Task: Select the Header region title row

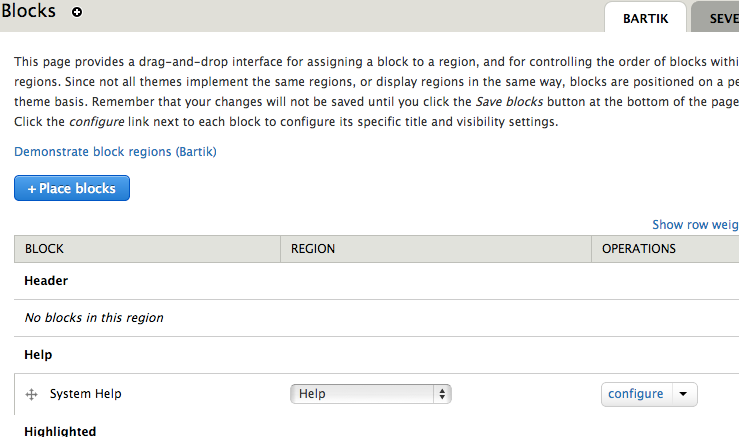Action: 46,281
